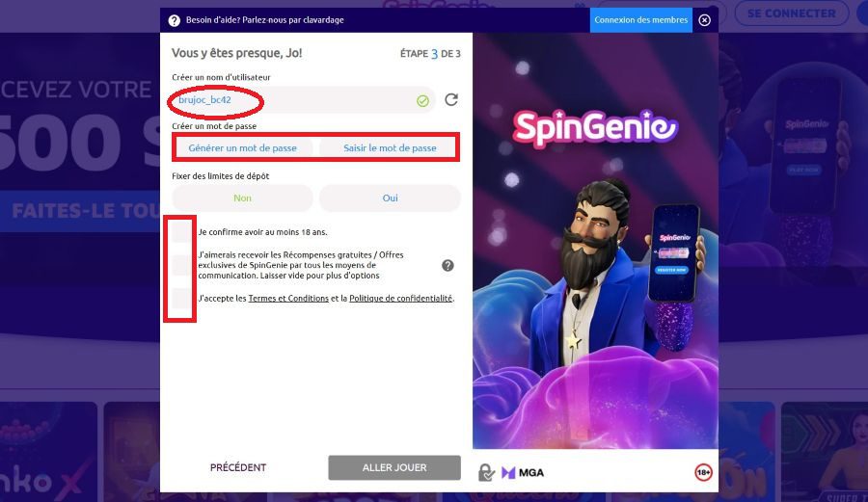Open the Politique de confidentialité link

point(401,299)
